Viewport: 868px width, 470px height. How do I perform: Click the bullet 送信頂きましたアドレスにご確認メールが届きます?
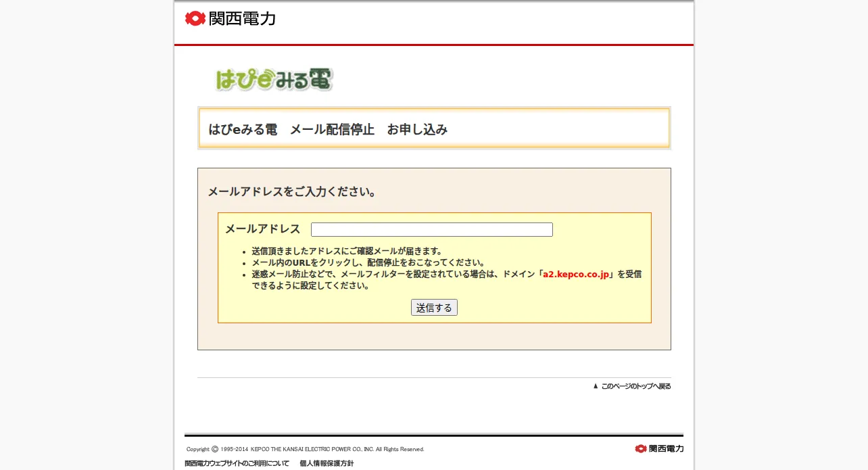347,252
